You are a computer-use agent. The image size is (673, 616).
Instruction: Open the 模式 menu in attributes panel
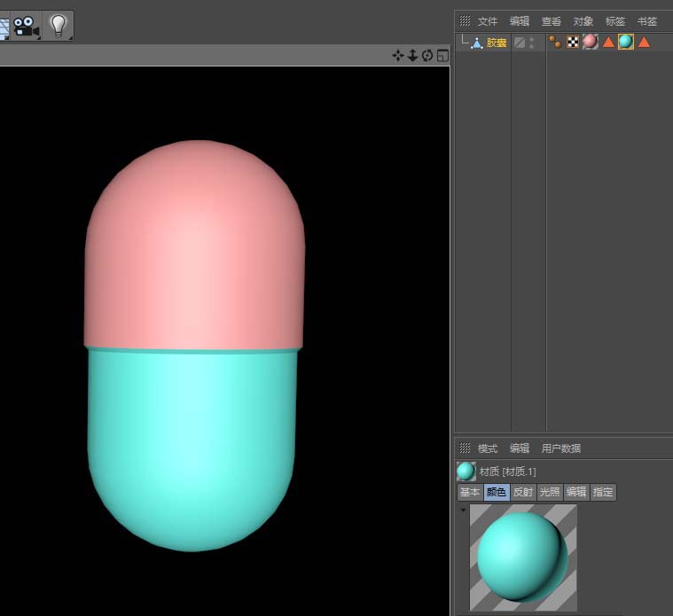(x=488, y=448)
